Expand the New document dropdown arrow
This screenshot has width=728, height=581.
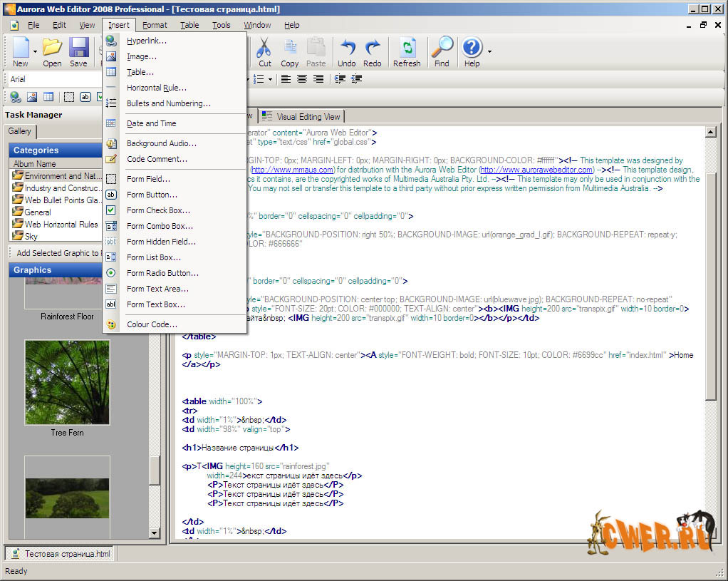coord(35,52)
